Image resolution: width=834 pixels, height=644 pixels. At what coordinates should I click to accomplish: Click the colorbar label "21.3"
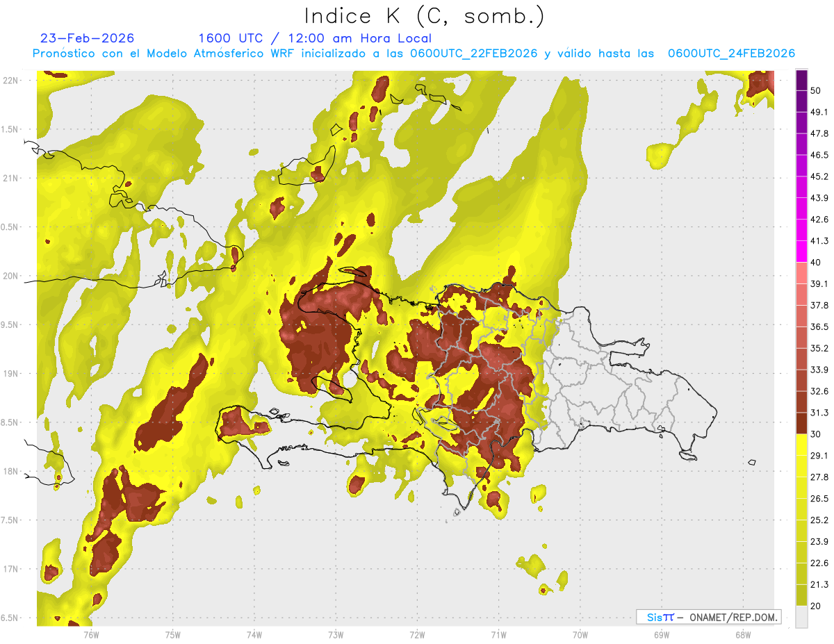pos(819,584)
